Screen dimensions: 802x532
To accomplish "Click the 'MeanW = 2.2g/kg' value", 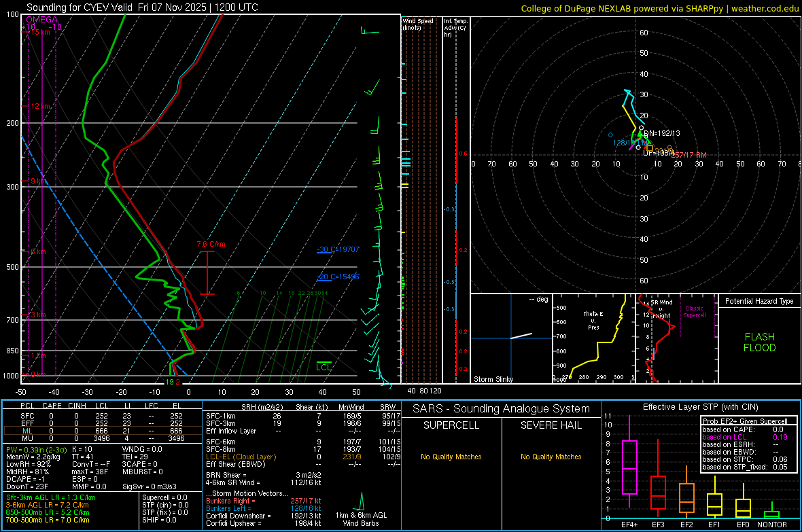I will click(x=33, y=457).
